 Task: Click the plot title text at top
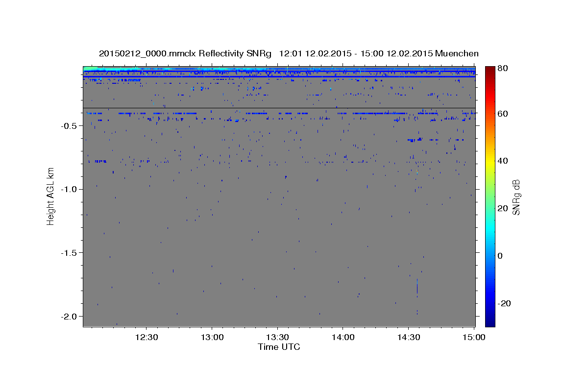click(289, 53)
